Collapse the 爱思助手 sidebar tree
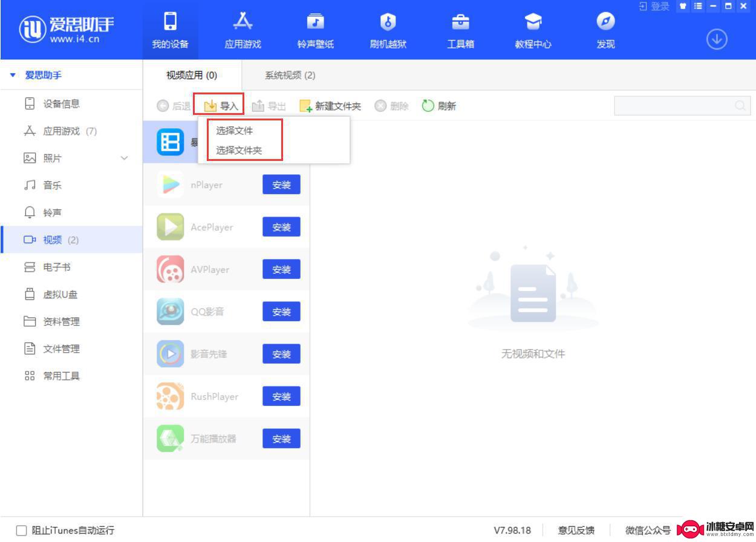The image size is (756, 542). click(x=13, y=75)
